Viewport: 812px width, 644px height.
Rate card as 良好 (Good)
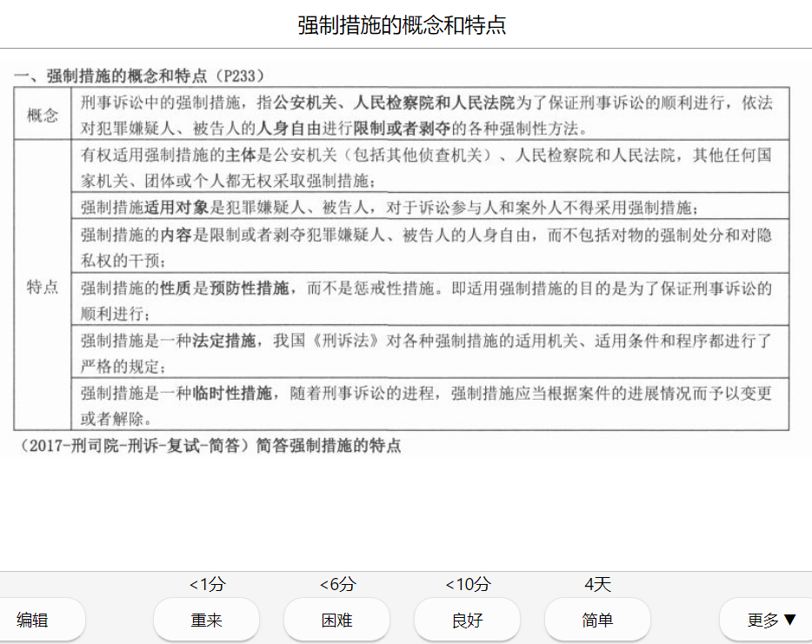pos(467,620)
